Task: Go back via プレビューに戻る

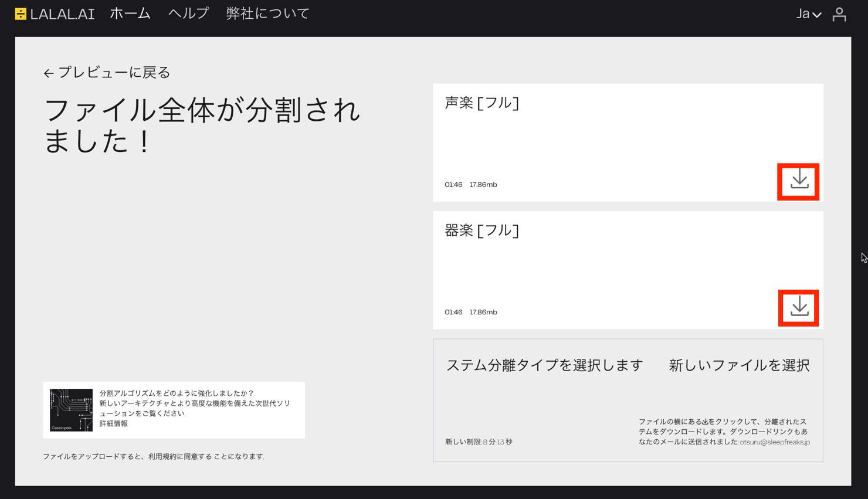Action: (x=107, y=72)
